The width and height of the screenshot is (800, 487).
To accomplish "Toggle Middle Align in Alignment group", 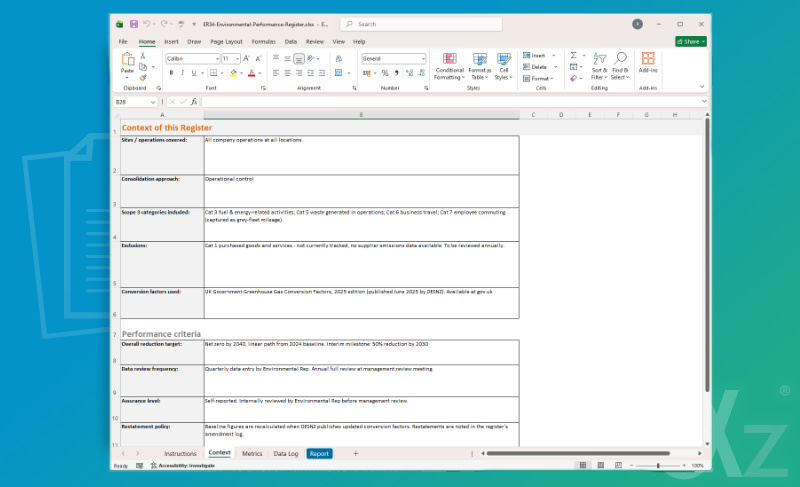I will pyautogui.click(x=287, y=59).
